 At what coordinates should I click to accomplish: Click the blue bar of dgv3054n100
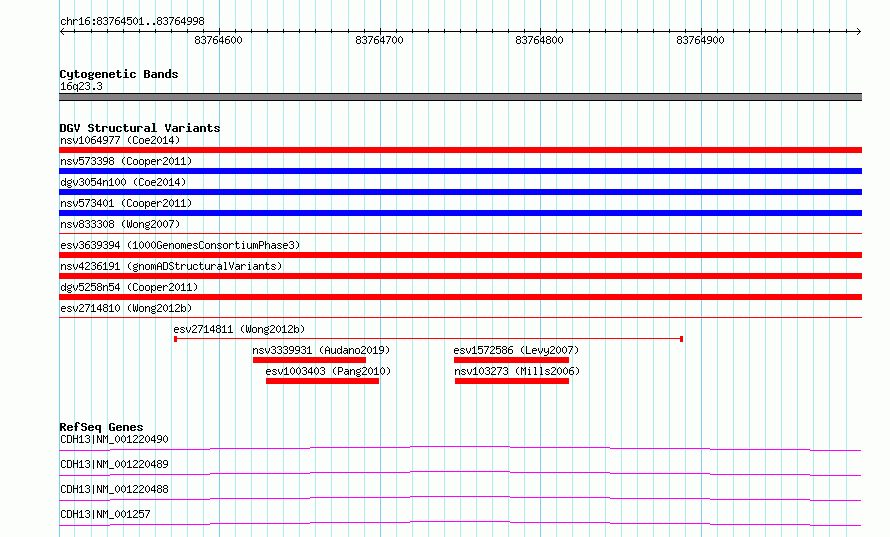point(460,192)
